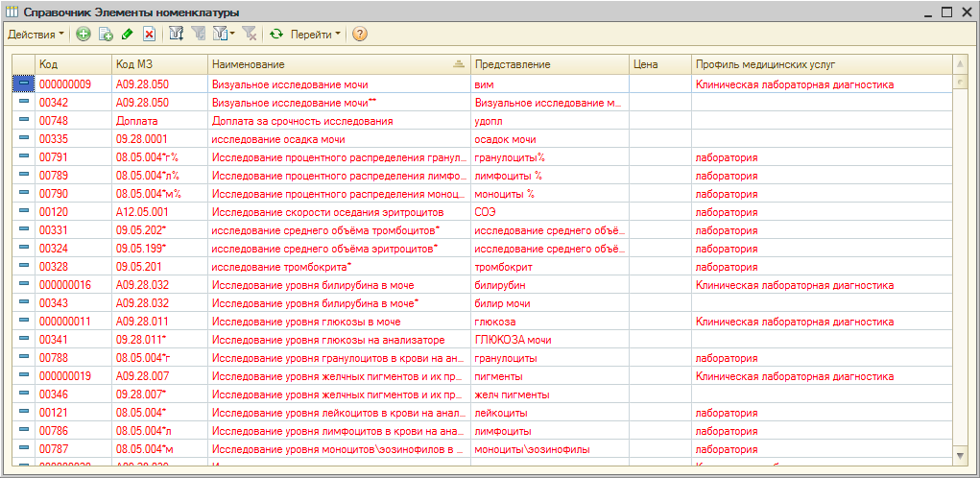Screen dimensions: 980x478
Task: Expand the filter history dropdown arrow
Action: click(x=232, y=34)
